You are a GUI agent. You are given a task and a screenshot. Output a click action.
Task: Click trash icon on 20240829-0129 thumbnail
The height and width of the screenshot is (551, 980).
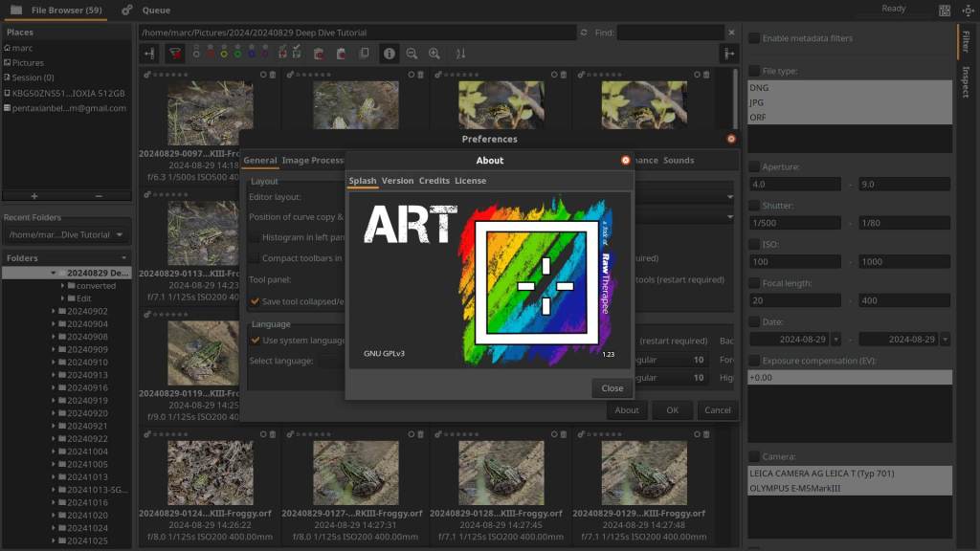(x=706, y=434)
